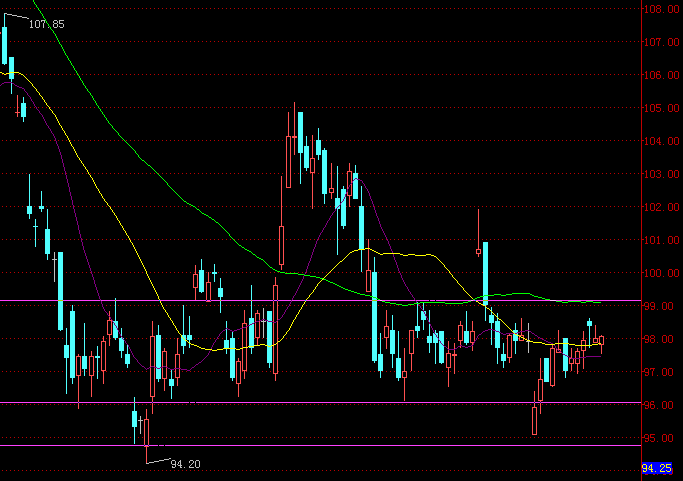
Task: Select the magenta horizontal line at the 96.00 level
Action: (321, 403)
